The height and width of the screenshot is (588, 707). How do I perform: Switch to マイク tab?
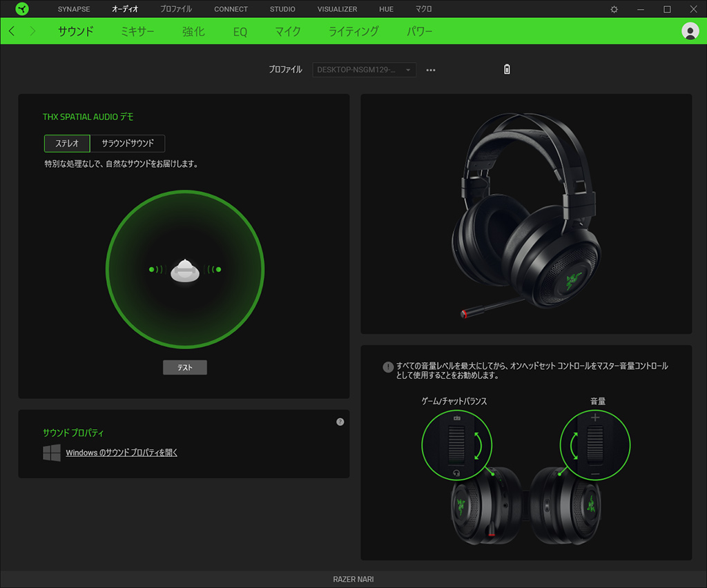click(x=288, y=31)
